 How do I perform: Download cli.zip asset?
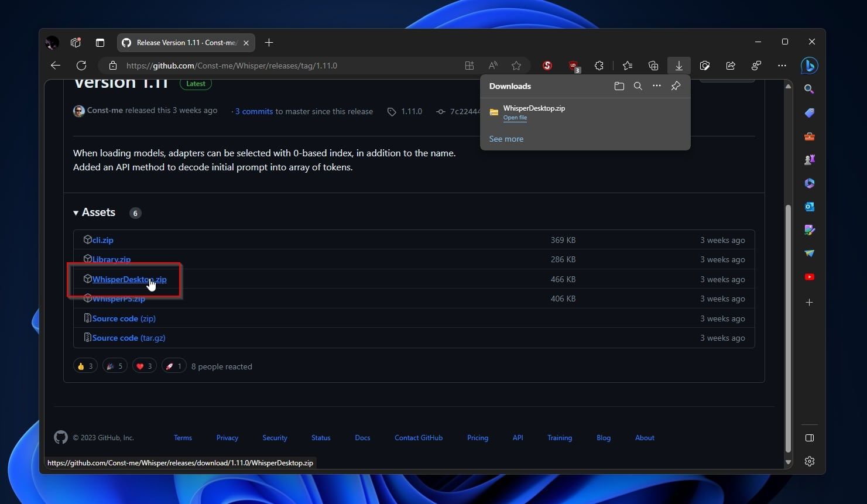coord(102,240)
